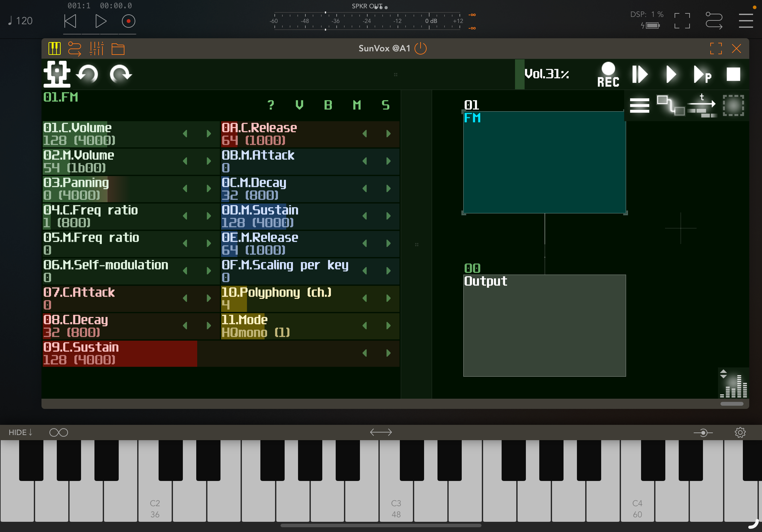Increase 10.Polyphony channels with right arrow
Image resolution: width=762 pixels, height=532 pixels.
pyautogui.click(x=388, y=298)
